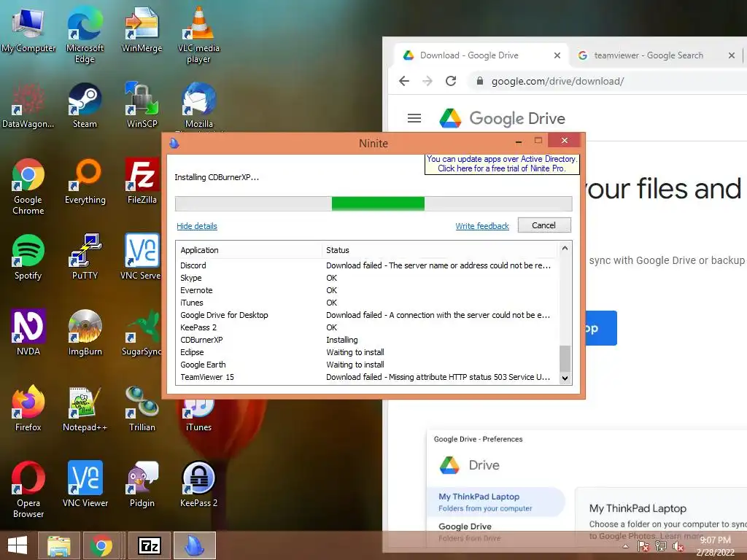747x560 pixels.
Task: Select the SugarSync desktop icon
Action: point(142,332)
